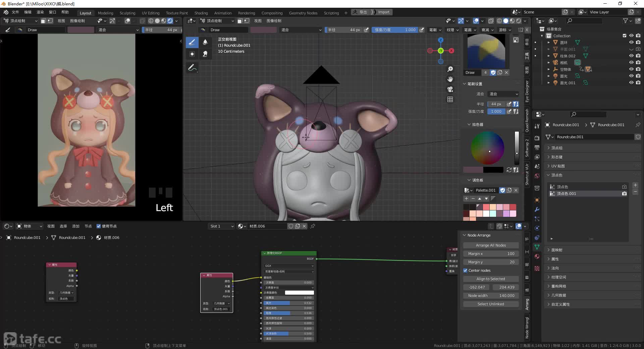
Task: Toggle radius pressure sensitivity in sidebar
Action: [509, 104]
